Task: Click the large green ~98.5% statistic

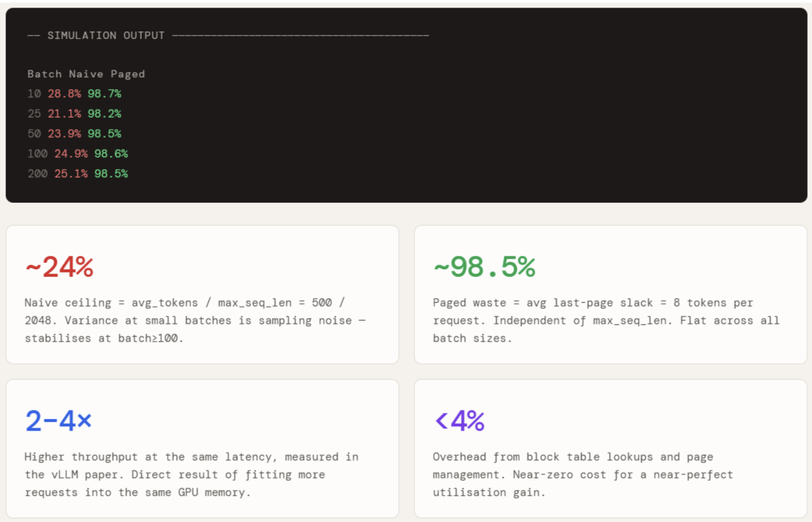Action: pyautogui.click(x=484, y=267)
